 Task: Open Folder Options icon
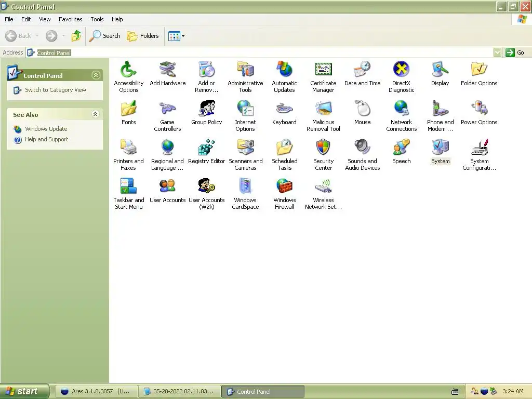tap(479, 74)
